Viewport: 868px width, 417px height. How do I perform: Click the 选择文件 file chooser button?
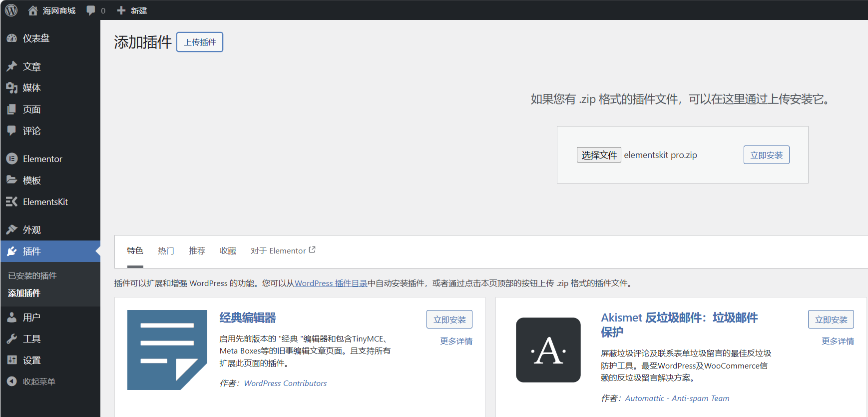(599, 155)
